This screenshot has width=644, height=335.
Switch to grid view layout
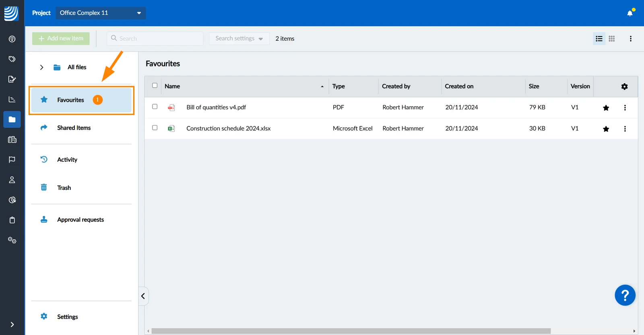coord(612,39)
